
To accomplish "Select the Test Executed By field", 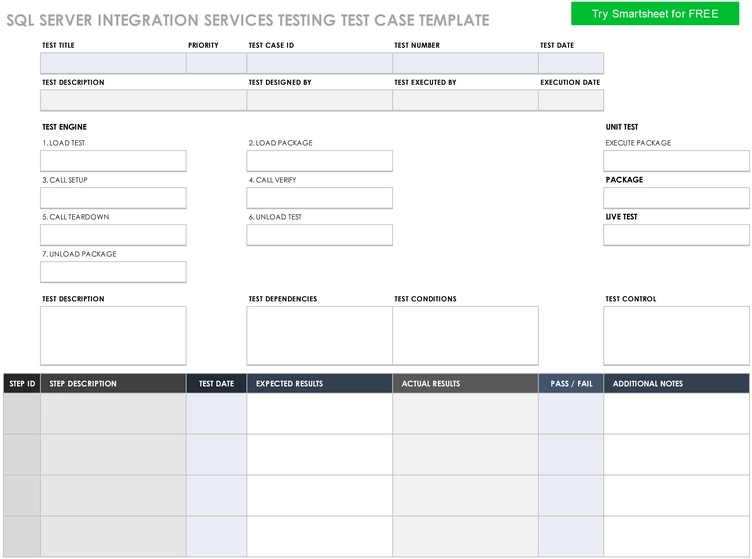I will [465, 101].
